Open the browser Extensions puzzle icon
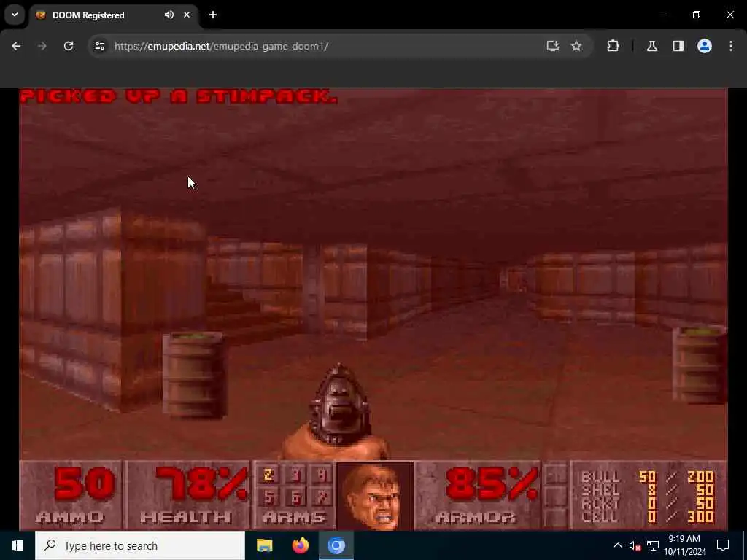The image size is (747, 560). [x=613, y=46]
